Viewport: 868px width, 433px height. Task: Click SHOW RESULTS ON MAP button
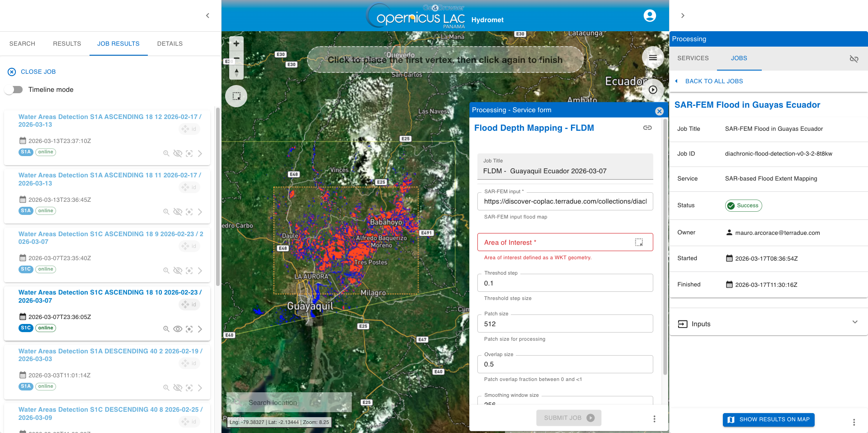[768, 419]
